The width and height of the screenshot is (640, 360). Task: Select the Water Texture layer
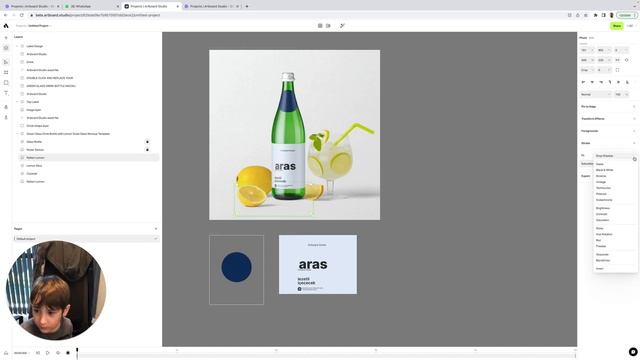pyautogui.click(x=35, y=150)
